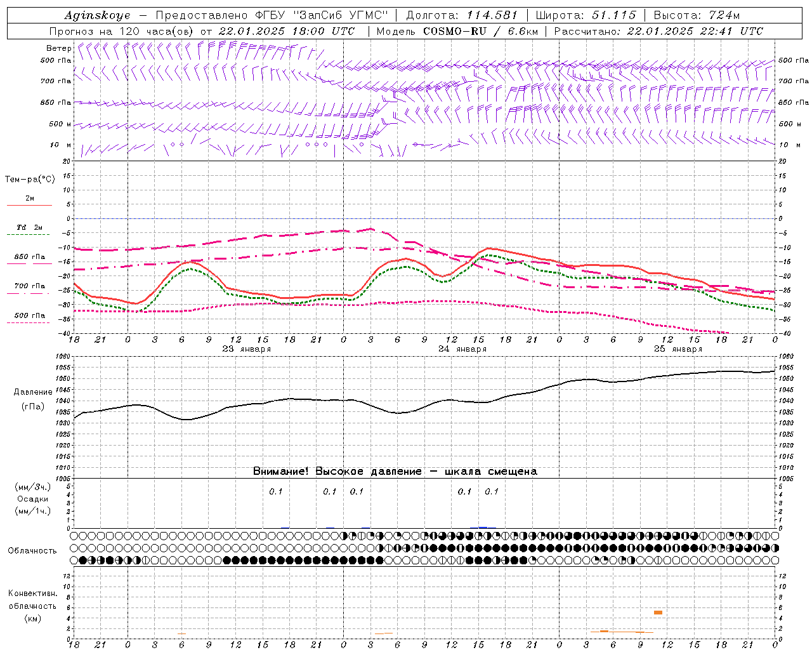Click the 23 января date label
The height and width of the screenshot is (650, 812).
(246, 349)
